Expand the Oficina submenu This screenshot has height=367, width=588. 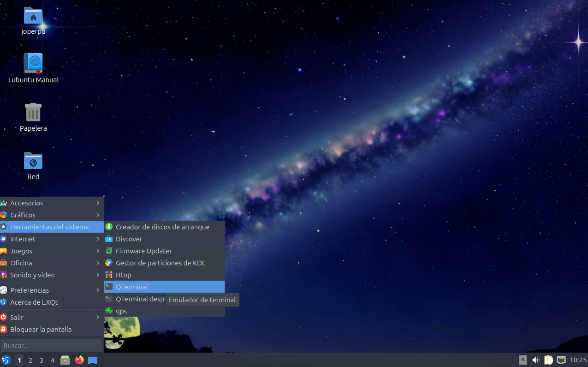52,263
